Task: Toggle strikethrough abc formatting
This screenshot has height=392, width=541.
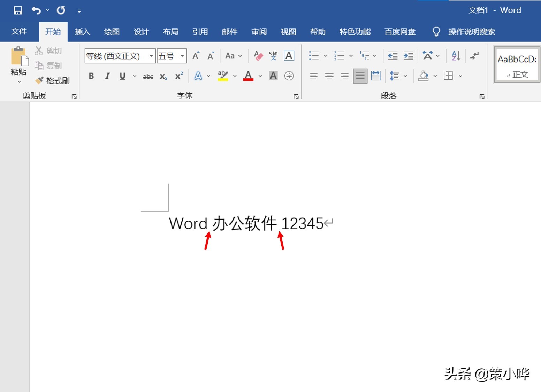Action: click(x=148, y=76)
